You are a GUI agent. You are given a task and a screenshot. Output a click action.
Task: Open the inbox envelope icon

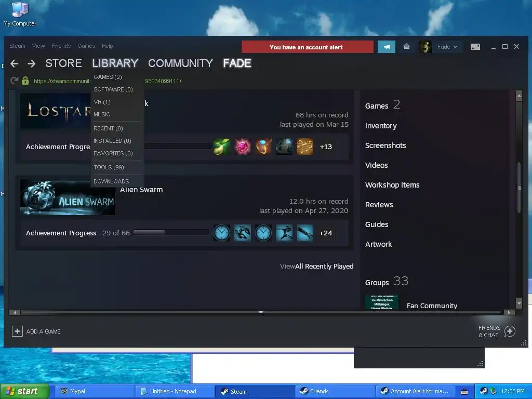[406, 46]
